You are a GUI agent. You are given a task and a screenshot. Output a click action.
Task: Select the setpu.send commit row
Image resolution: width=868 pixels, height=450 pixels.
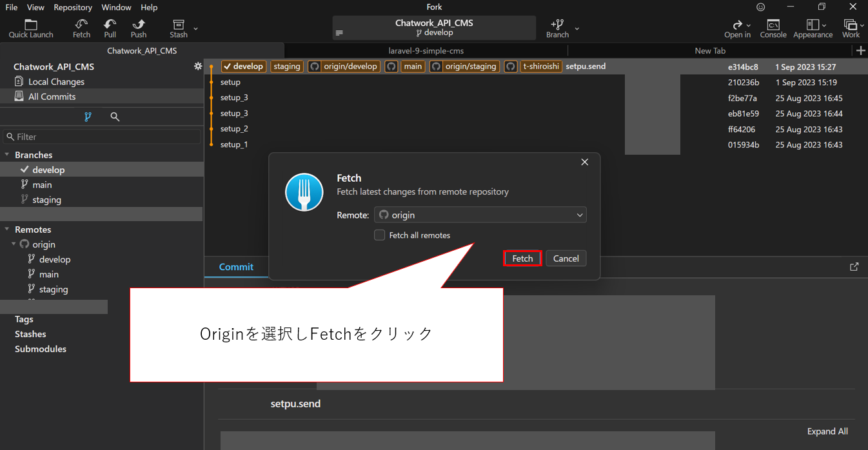[x=536, y=66]
